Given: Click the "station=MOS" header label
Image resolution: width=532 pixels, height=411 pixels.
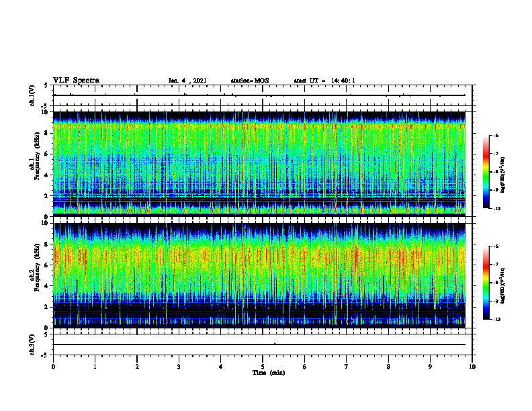Looking at the screenshot, I should tap(250, 81).
